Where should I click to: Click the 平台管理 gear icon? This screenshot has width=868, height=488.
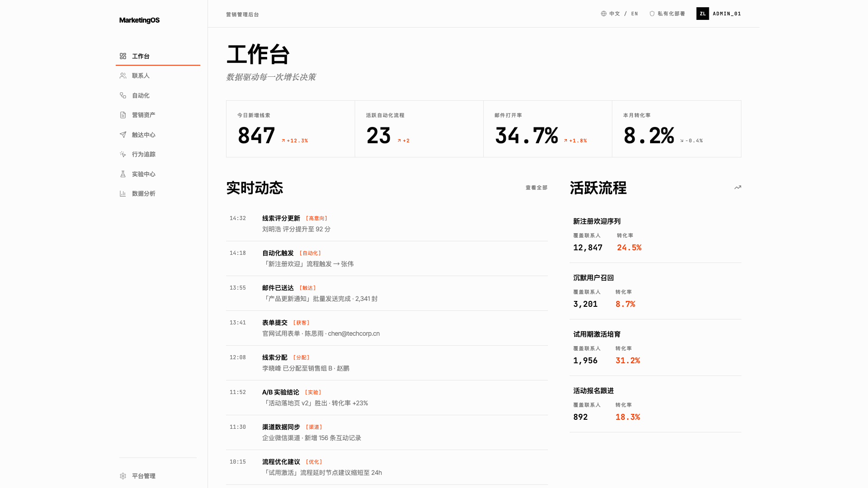123,476
